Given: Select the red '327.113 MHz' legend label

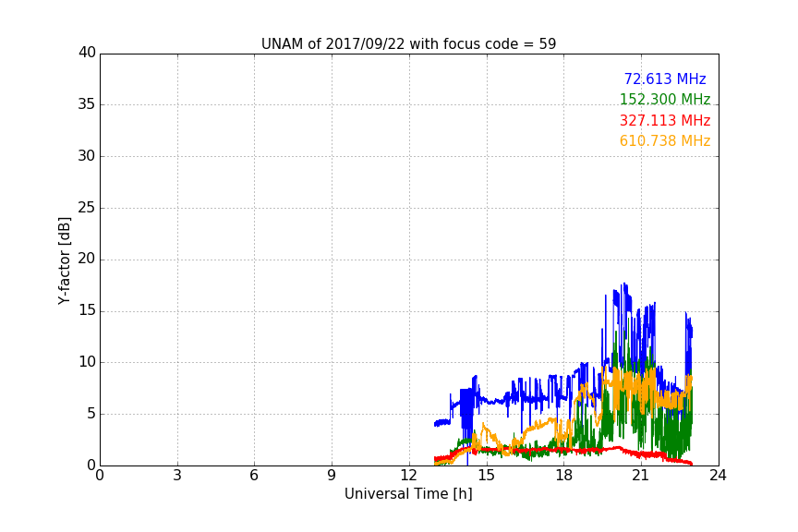Looking at the screenshot, I should (665, 121).
